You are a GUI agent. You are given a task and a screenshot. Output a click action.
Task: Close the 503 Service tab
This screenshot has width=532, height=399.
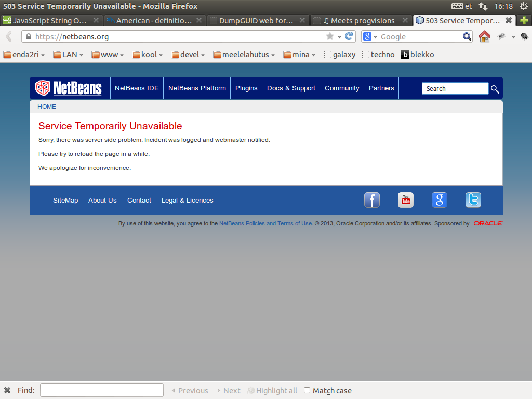[x=508, y=20]
